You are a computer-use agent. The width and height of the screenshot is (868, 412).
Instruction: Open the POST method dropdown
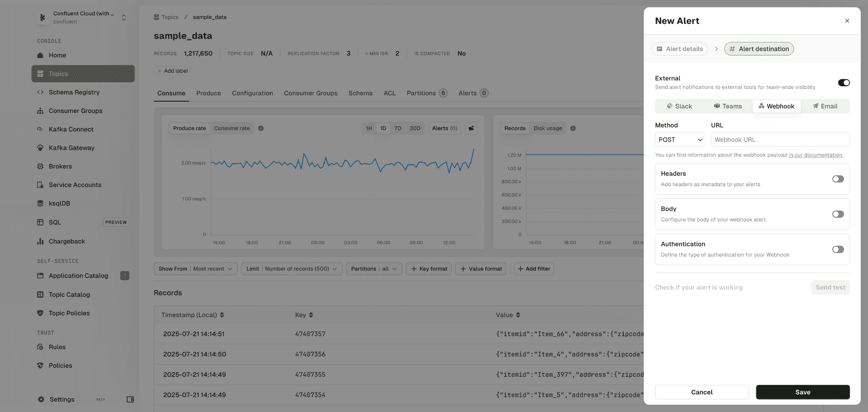point(680,140)
